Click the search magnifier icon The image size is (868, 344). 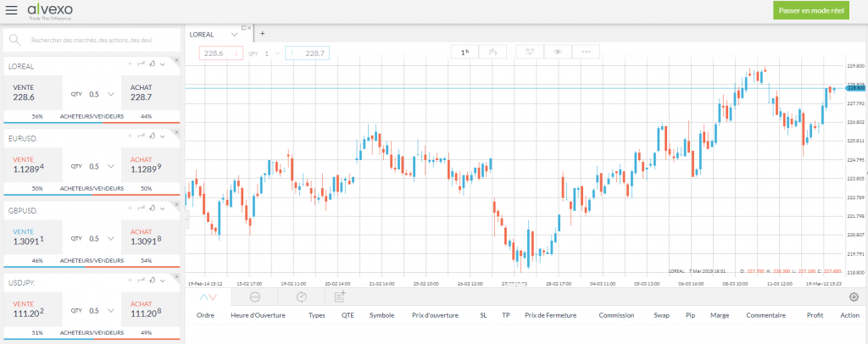15,40
